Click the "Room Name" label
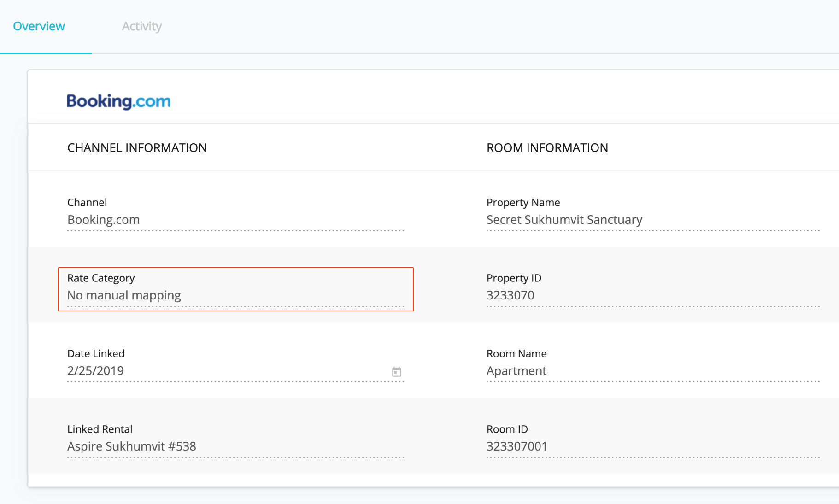The width and height of the screenshot is (839, 504). click(516, 353)
